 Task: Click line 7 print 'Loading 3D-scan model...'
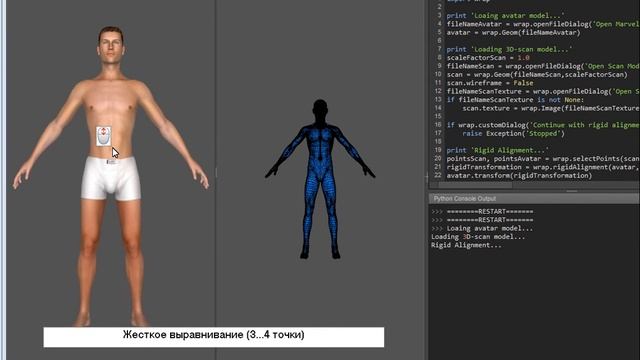click(509, 49)
